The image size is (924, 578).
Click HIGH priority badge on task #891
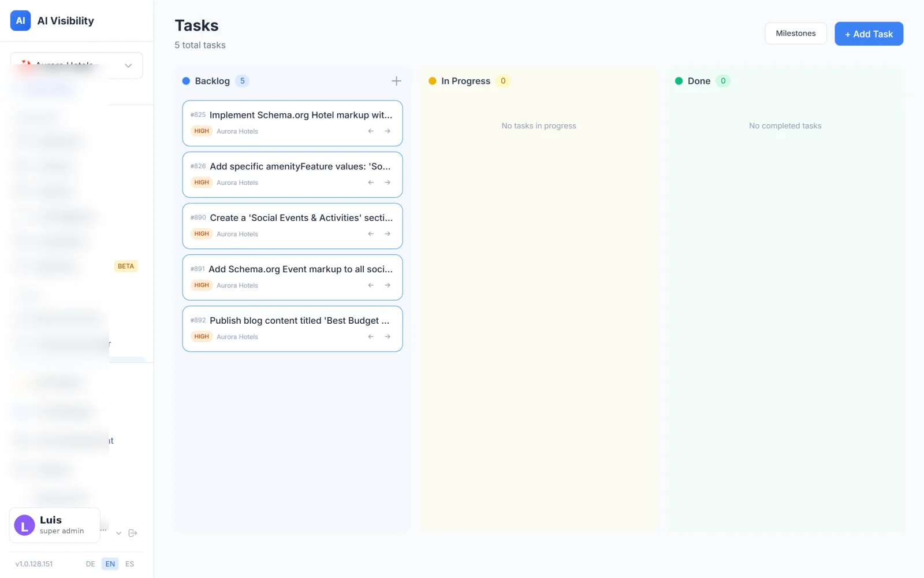coord(202,286)
